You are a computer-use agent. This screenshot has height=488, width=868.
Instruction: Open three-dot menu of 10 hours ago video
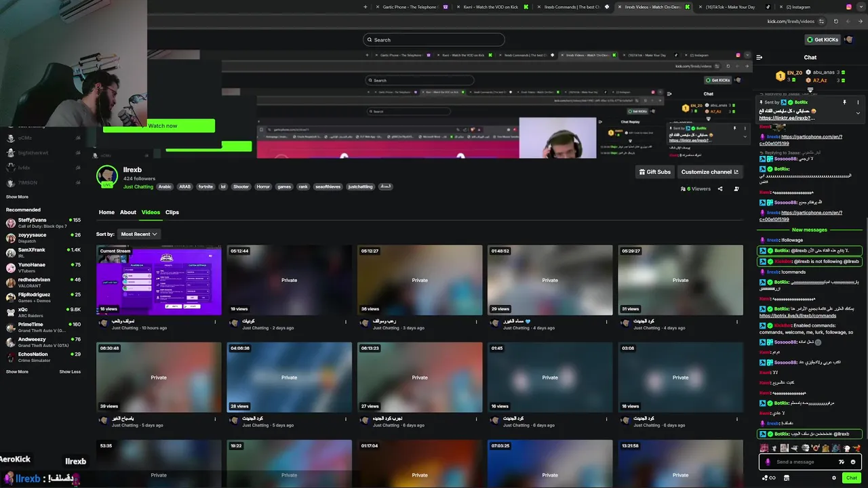[216, 321]
